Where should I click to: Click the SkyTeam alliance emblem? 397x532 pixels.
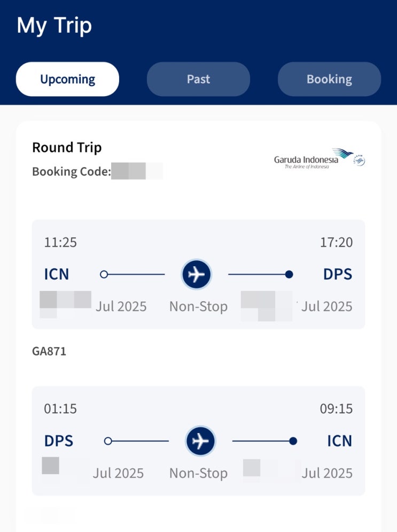pyautogui.click(x=360, y=160)
